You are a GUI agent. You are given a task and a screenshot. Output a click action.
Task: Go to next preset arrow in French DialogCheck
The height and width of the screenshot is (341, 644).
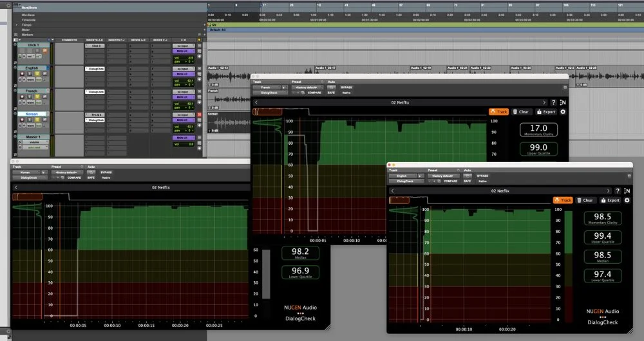point(544,102)
